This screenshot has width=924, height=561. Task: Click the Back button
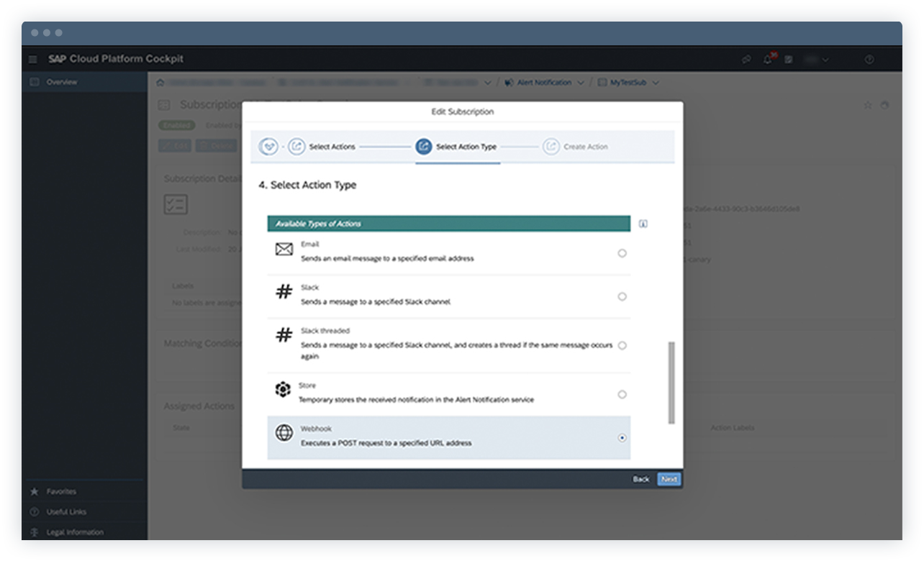[x=640, y=479]
